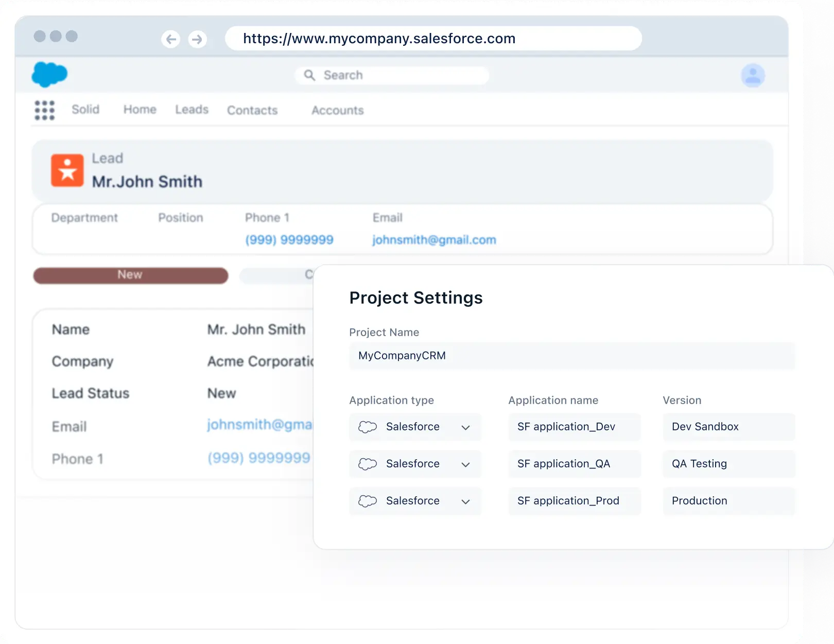Expand the first Salesforce application type dropdown

pos(465,427)
